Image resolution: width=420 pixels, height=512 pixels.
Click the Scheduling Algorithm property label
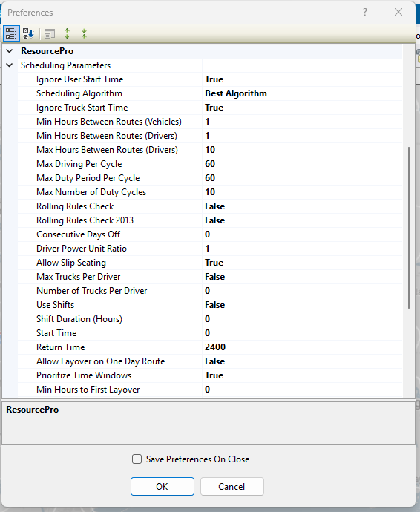coord(79,93)
